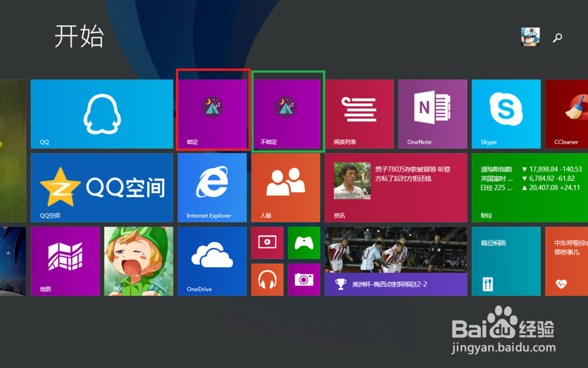Launch the OneDrive tile
The width and height of the screenshot is (588, 368).
point(212,261)
